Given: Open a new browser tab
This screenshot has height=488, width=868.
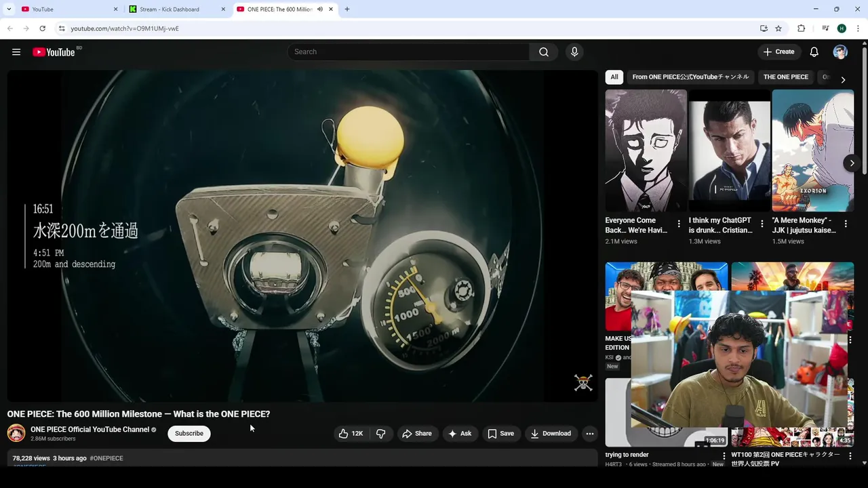Looking at the screenshot, I should [x=347, y=9].
